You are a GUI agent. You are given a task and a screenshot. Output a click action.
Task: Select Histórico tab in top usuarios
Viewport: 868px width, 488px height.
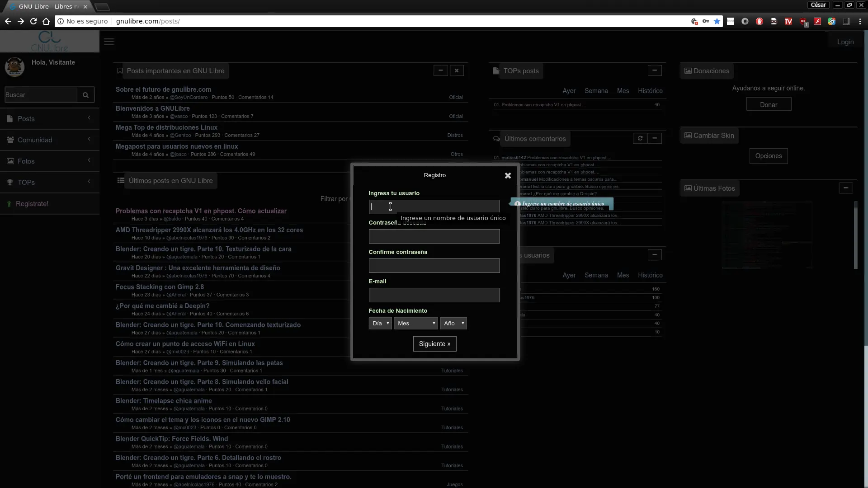[650, 275]
